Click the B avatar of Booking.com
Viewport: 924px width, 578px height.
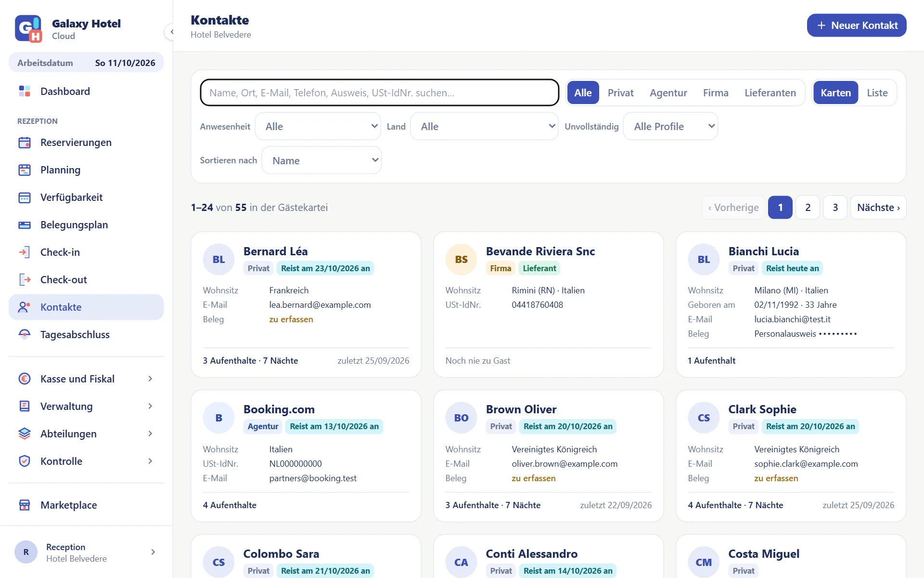219,418
